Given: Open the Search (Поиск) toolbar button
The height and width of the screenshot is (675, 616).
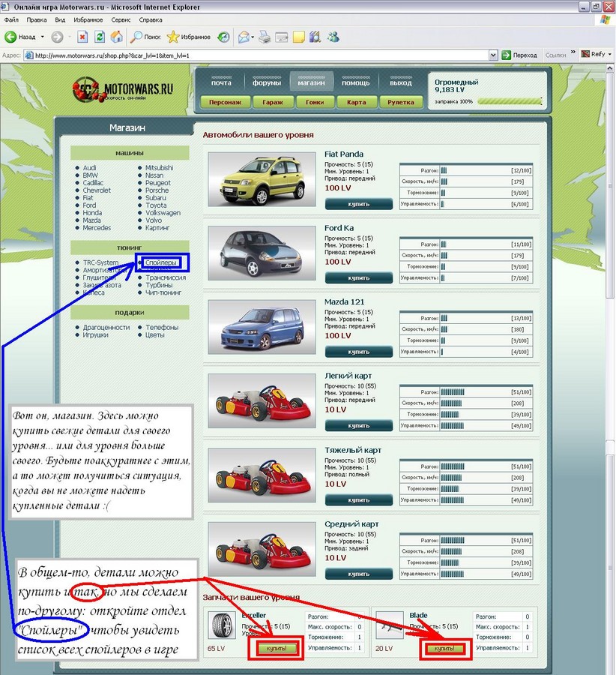Looking at the screenshot, I should point(145,37).
